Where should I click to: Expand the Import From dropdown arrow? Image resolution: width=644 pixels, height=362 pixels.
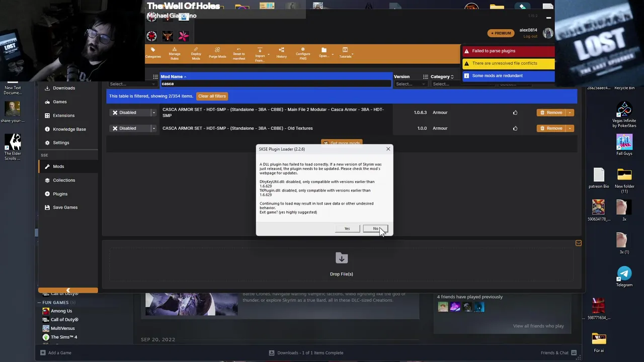[x=269, y=54]
